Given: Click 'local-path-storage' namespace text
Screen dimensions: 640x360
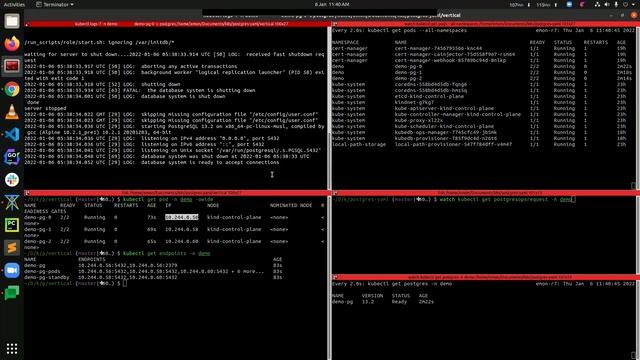Looking at the screenshot, I should pos(359,144).
